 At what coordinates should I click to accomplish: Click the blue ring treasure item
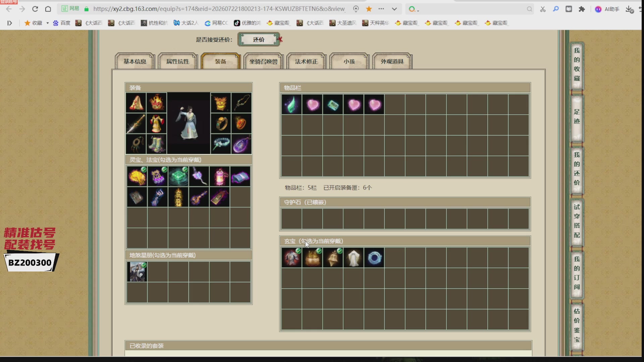374,258
